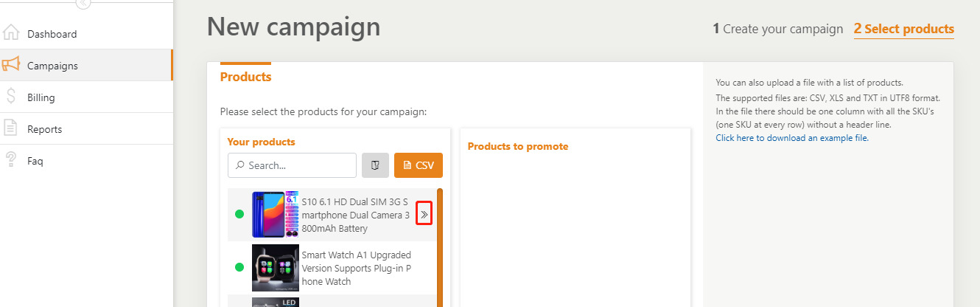The height and width of the screenshot is (307, 980).
Task: Open the Billing menu item
Action: pyautogui.click(x=41, y=97)
